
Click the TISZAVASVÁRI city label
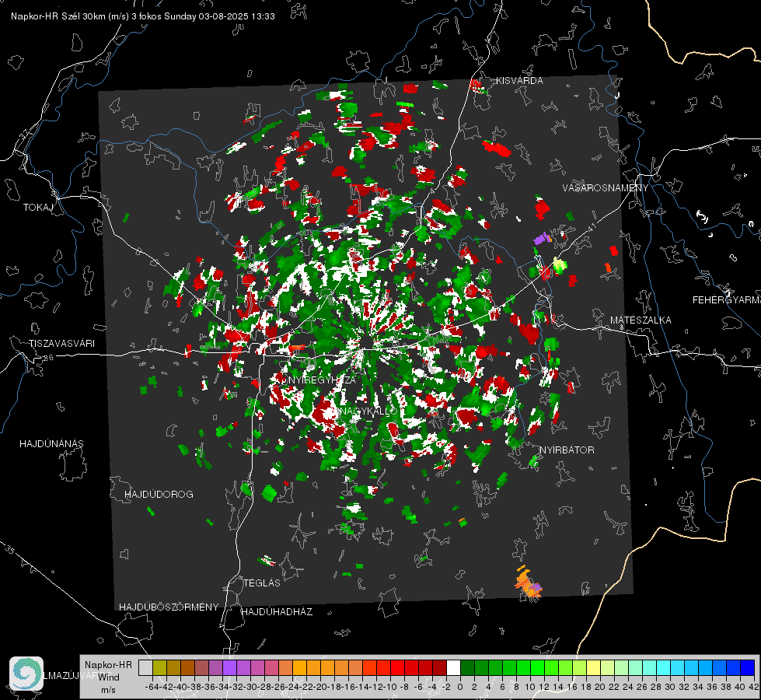click(x=61, y=344)
